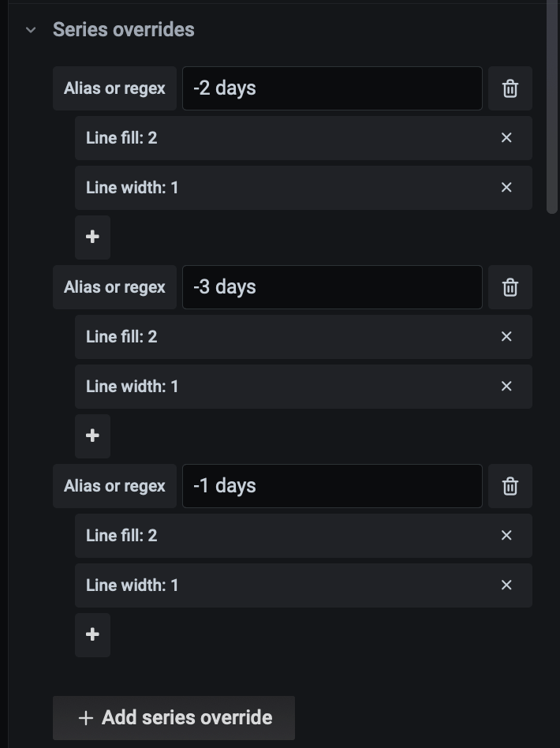Screen dimensions: 560x748
Task: Edit the -3 days alias field
Action: [x=331, y=287]
